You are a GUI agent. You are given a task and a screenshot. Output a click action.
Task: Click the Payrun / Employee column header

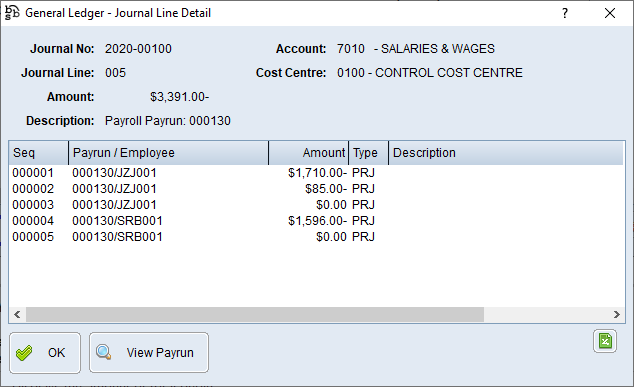pos(168,153)
